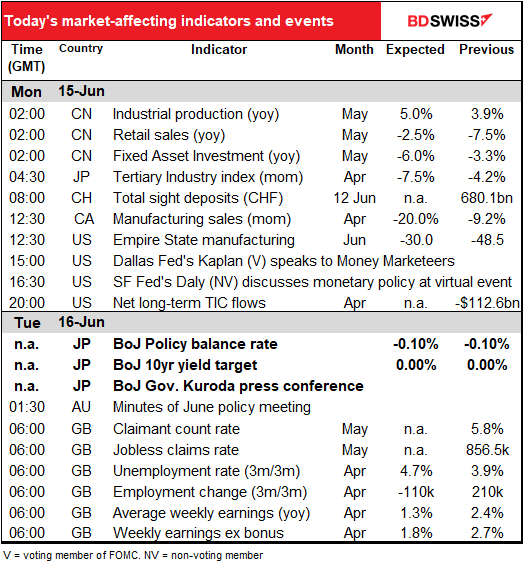The image size is (523, 563).
Task: Select Net long-term TIC flows row
Action: coord(261,303)
